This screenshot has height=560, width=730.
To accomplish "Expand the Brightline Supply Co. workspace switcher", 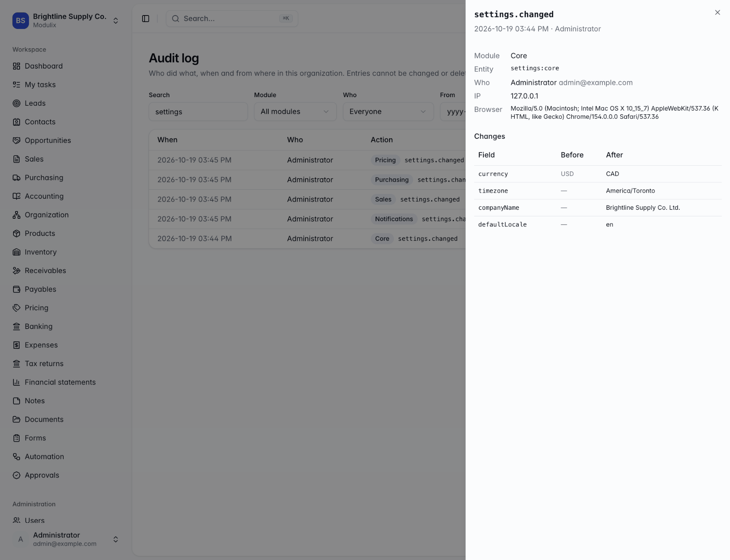I will click(x=66, y=20).
